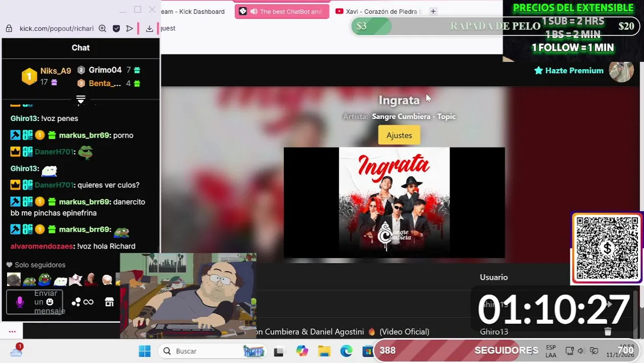Click the Pepe emote in DanerH701's message
644x363 pixels.
pos(85,152)
